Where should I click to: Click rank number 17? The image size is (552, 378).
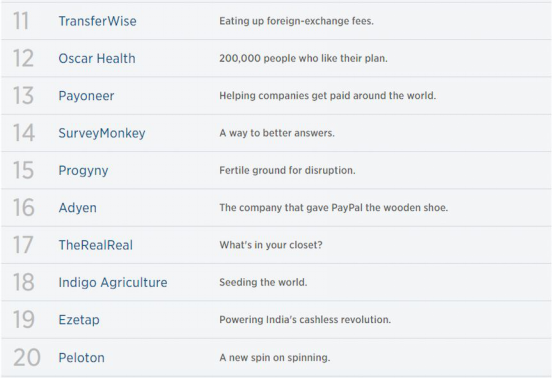23,245
